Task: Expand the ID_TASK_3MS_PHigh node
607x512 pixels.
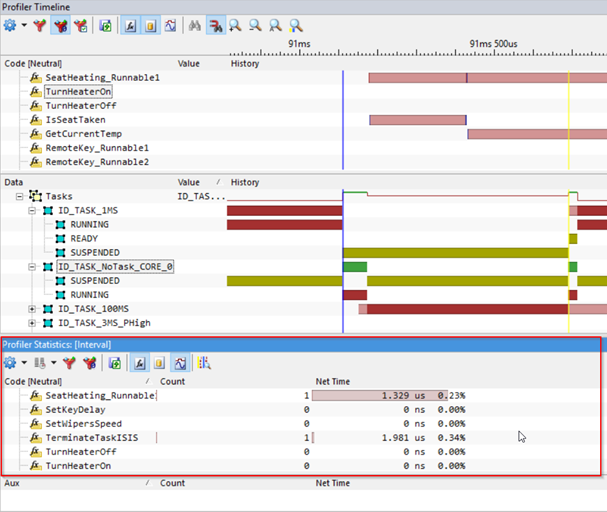Action: point(32,323)
